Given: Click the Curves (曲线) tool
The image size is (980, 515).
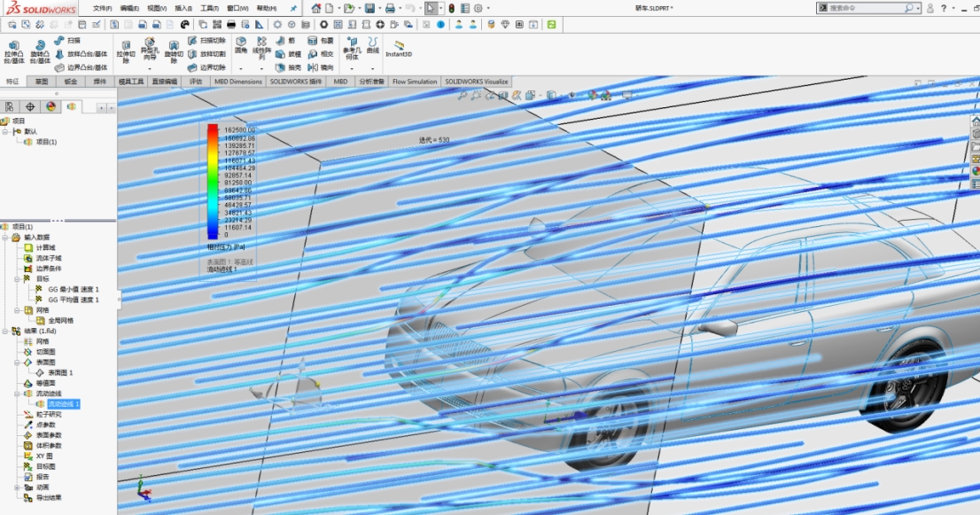Looking at the screenshot, I should pyautogui.click(x=373, y=45).
